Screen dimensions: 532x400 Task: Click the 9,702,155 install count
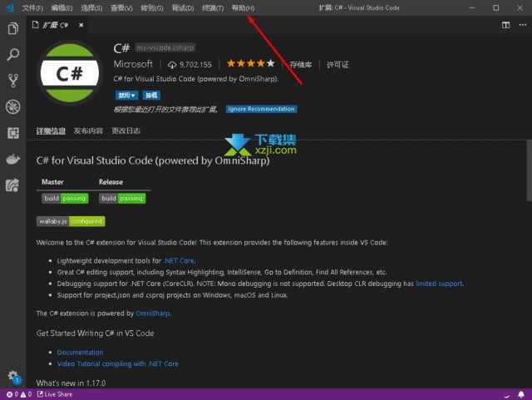[x=195, y=65]
